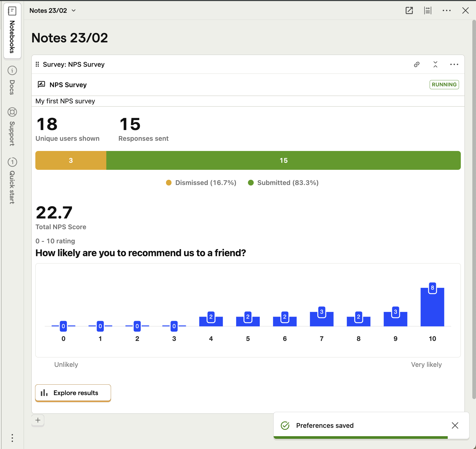Click the bar for rating 7
Screen dimensions: 476x449
322,319
